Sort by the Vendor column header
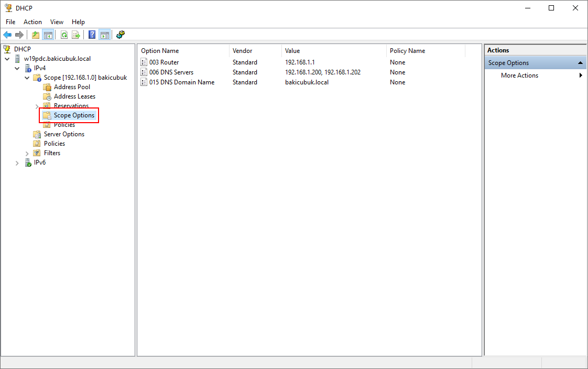 255,51
